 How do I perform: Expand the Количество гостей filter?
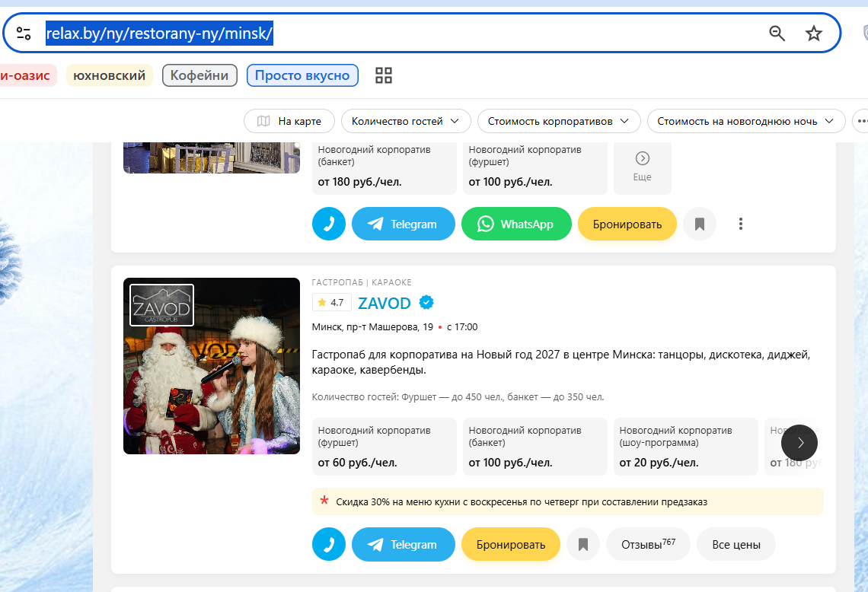coord(406,121)
